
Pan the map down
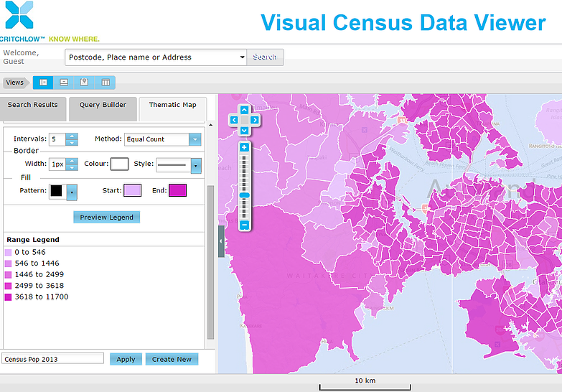point(245,130)
